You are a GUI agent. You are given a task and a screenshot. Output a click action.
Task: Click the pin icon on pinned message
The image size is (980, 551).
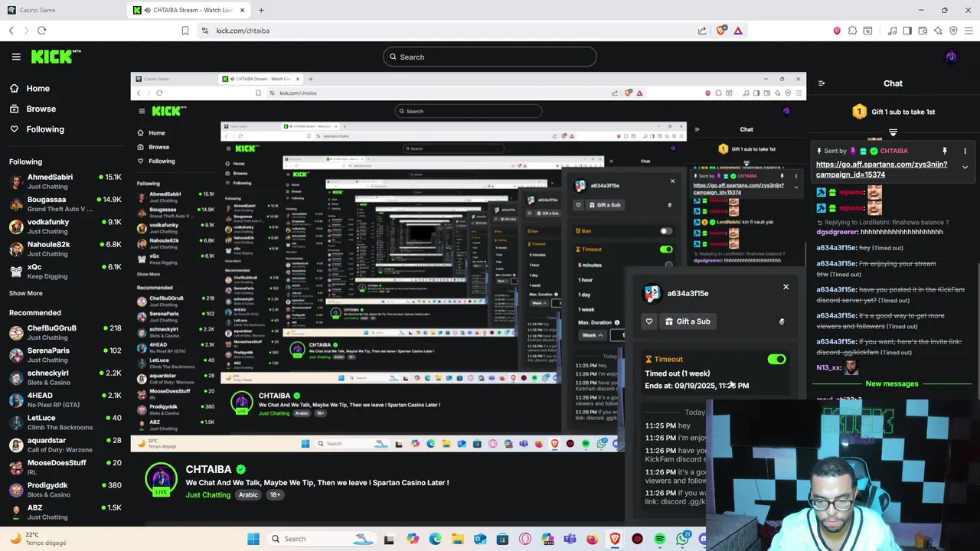pyautogui.click(x=945, y=151)
